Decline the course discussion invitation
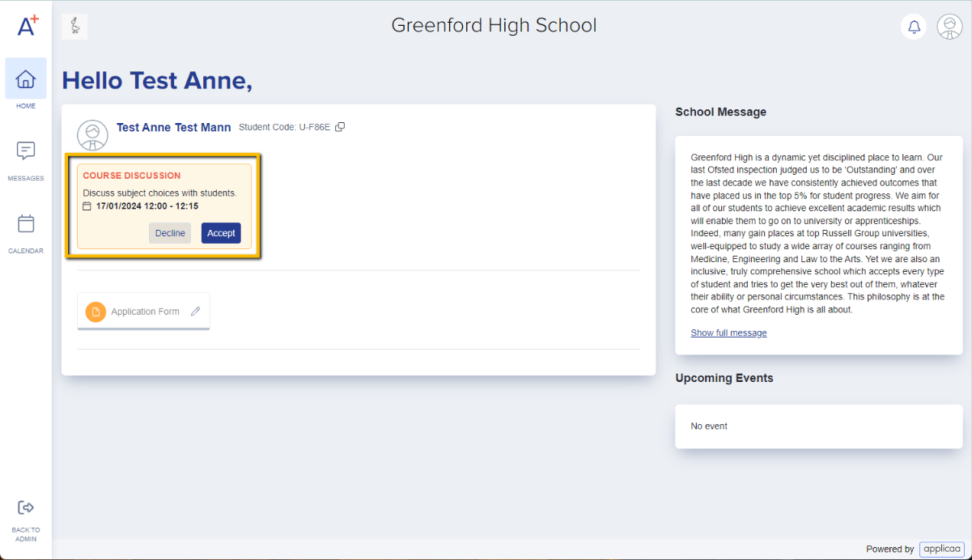 click(x=170, y=233)
